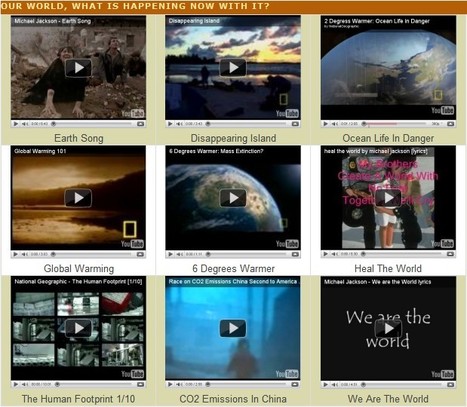Click the seek bar of The Human Footprint player
467x407 pixels.
(94, 384)
